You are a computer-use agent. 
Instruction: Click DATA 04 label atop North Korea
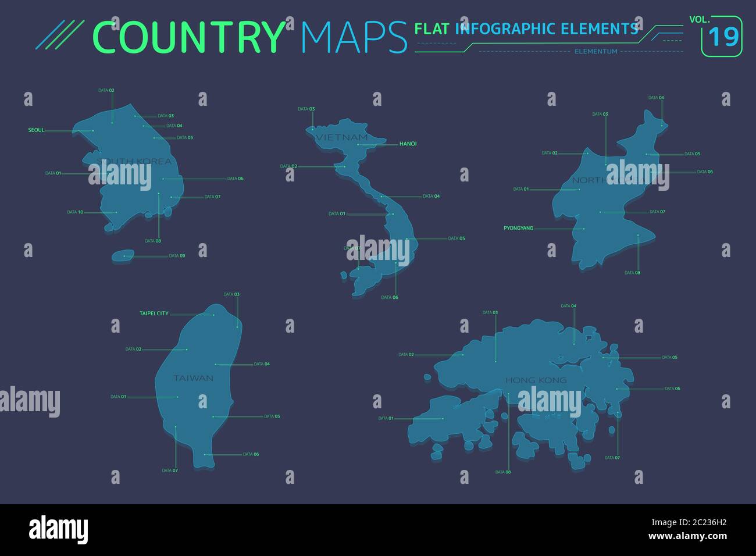(657, 98)
